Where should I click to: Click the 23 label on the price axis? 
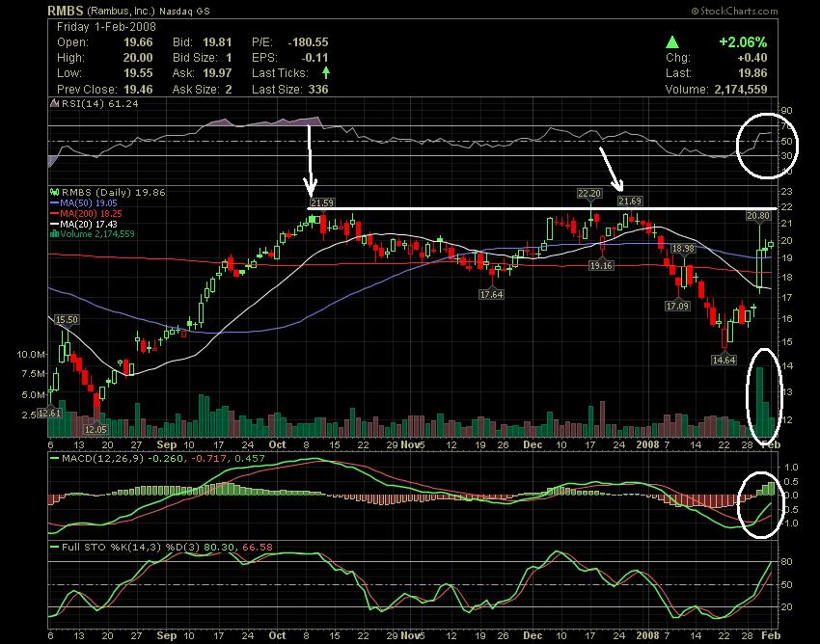pyautogui.click(x=787, y=191)
